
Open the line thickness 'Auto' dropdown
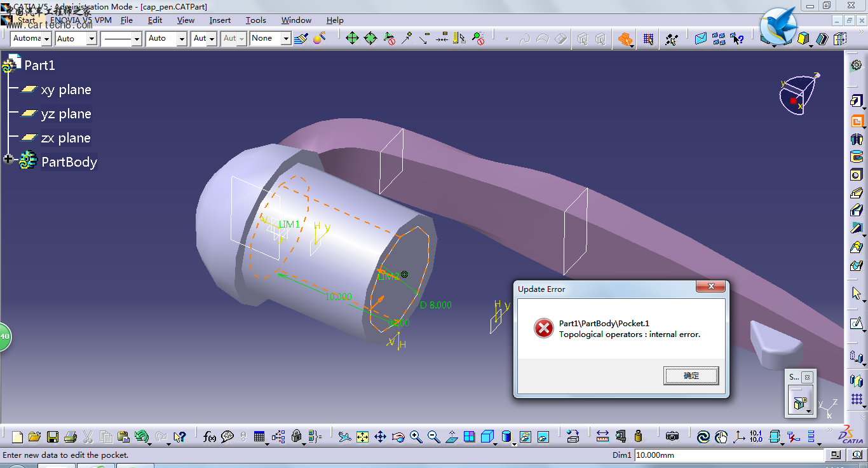click(x=182, y=39)
